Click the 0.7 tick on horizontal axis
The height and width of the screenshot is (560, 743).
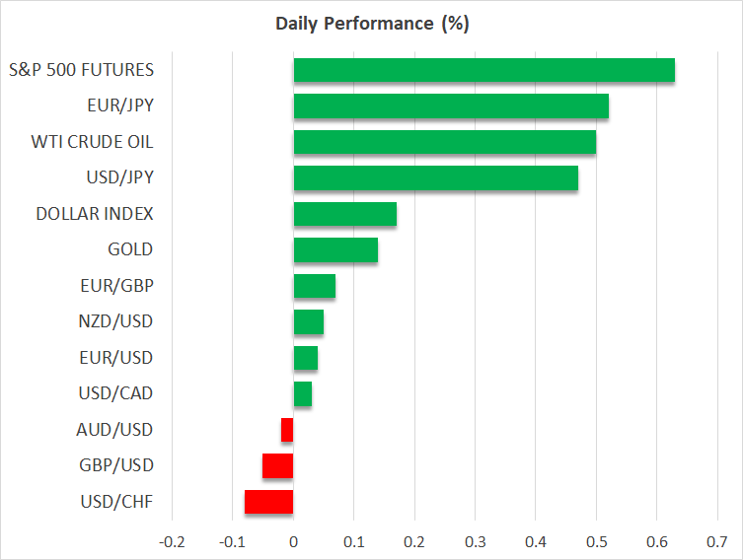[717, 540]
